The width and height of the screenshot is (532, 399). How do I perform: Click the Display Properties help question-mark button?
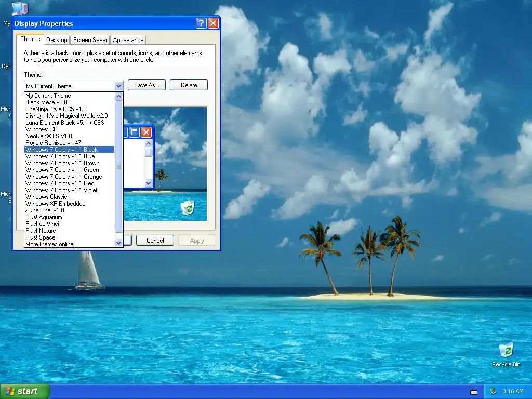coord(201,23)
